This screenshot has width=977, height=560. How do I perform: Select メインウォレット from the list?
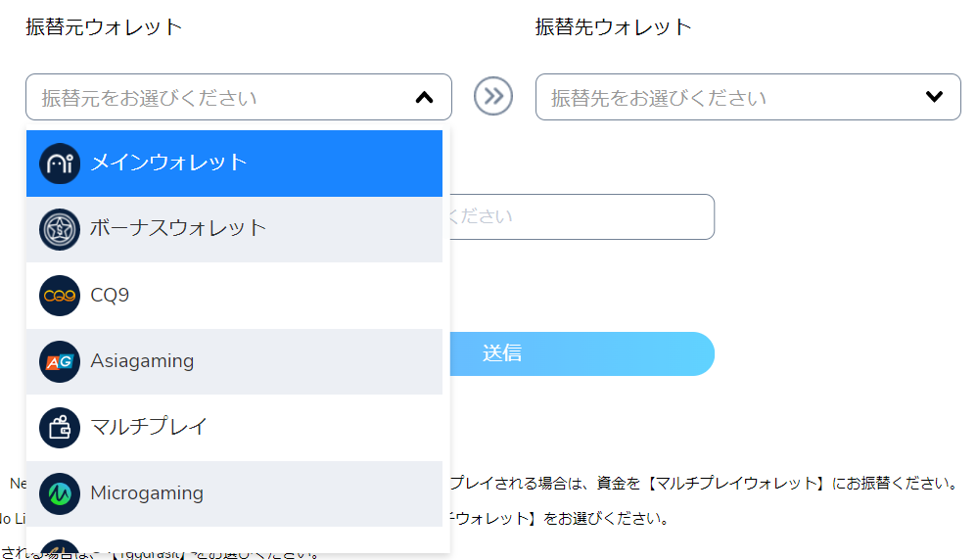pos(168,163)
